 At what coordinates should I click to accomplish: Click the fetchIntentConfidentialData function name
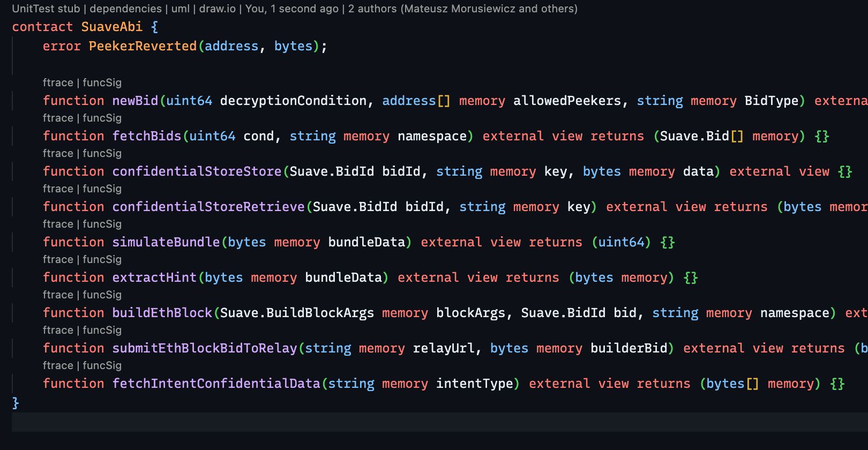click(216, 384)
